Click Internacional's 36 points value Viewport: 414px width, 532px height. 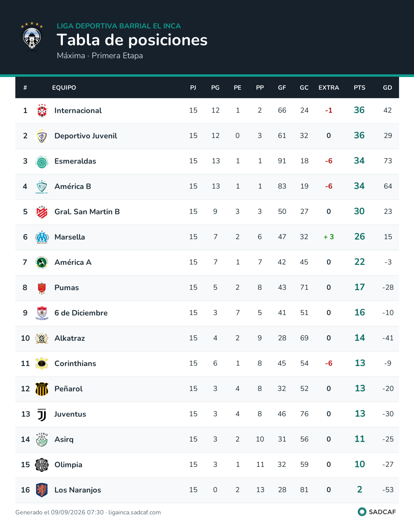click(359, 110)
